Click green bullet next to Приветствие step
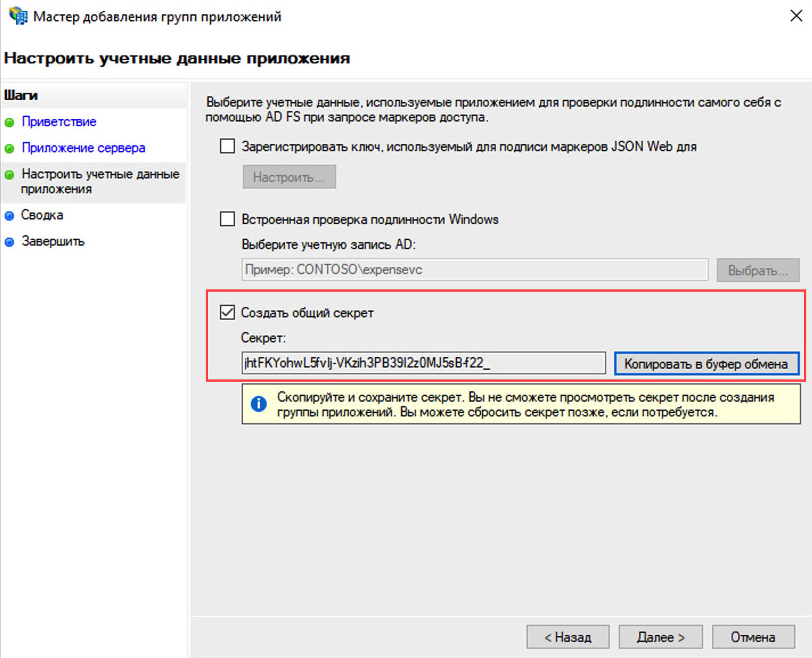 point(9,122)
